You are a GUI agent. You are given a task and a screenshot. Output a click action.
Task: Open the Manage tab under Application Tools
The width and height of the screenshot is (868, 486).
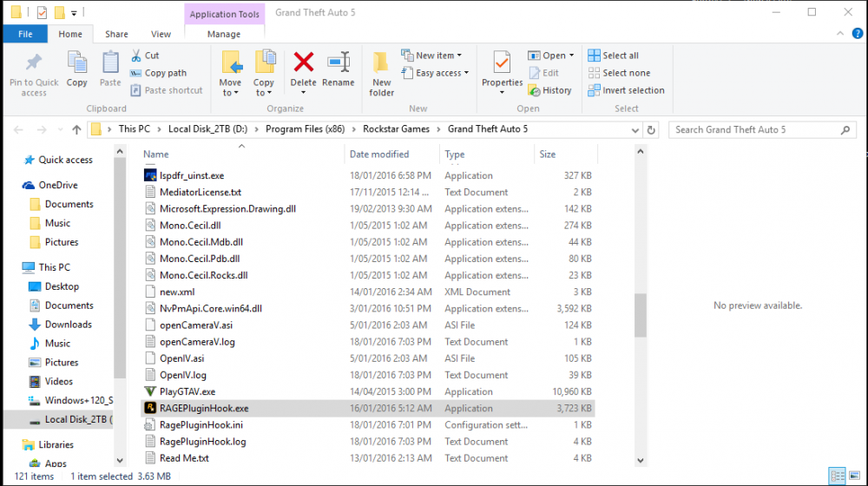(x=224, y=34)
